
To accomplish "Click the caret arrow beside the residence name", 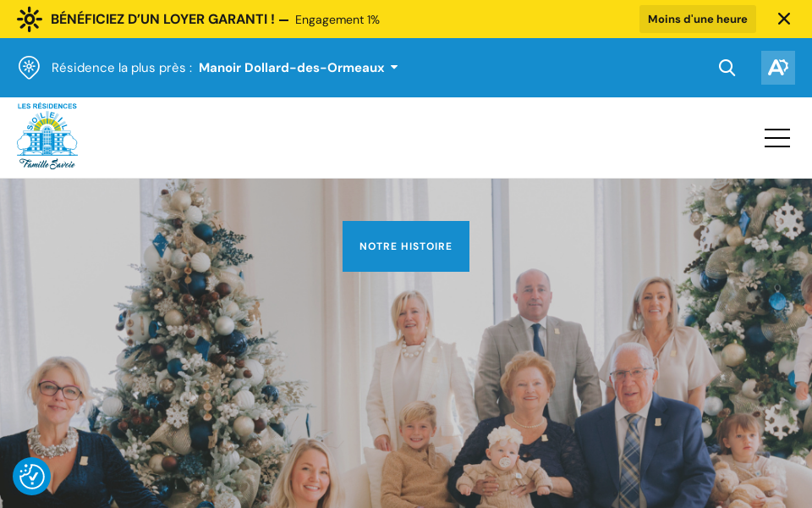I will [394, 68].
